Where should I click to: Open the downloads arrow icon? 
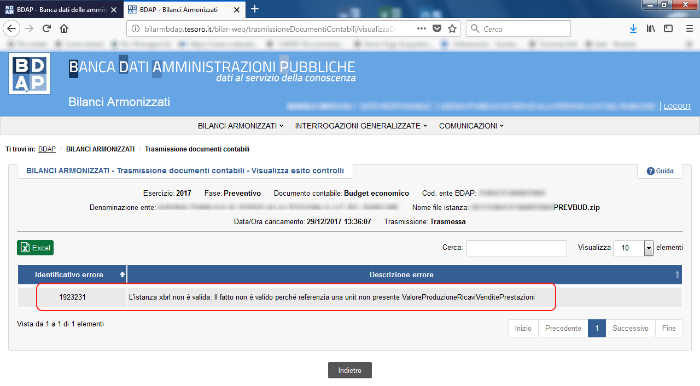633,29
